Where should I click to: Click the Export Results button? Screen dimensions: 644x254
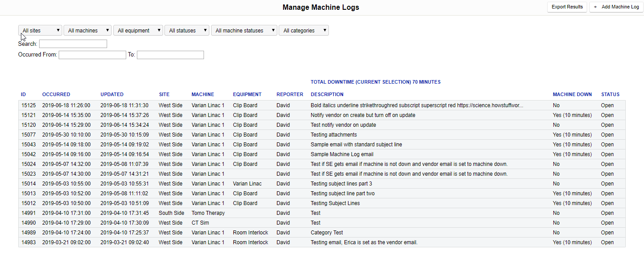(x=567, y=7)
